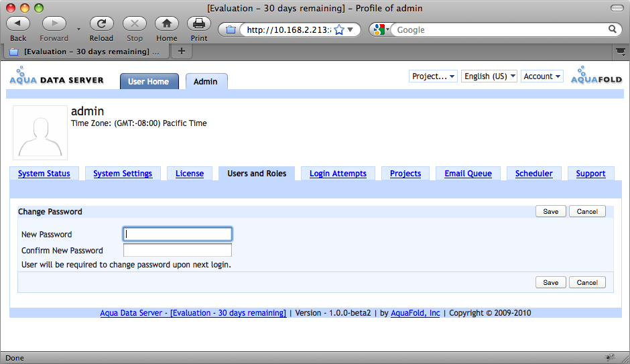Click the top Cancel button

click(x=587, y=212)
